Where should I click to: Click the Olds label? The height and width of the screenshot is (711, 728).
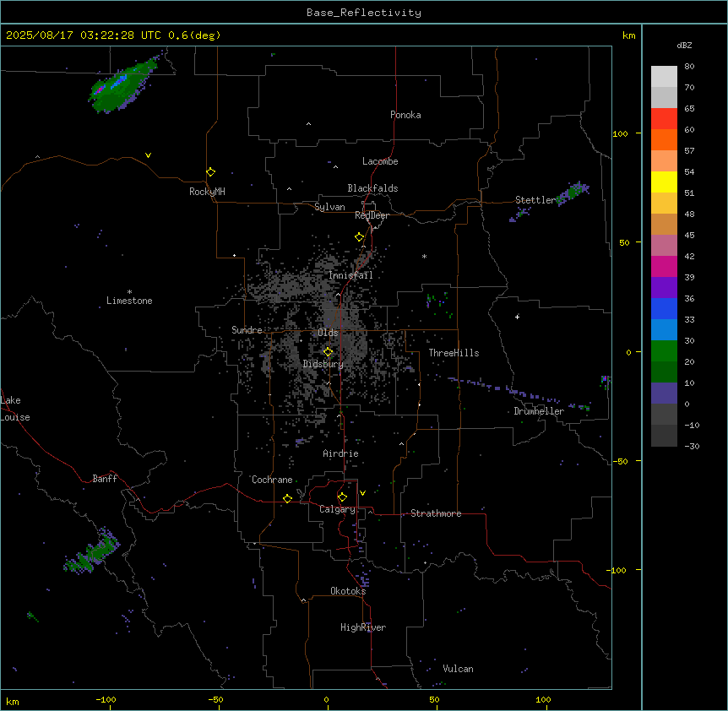(328, 333)
